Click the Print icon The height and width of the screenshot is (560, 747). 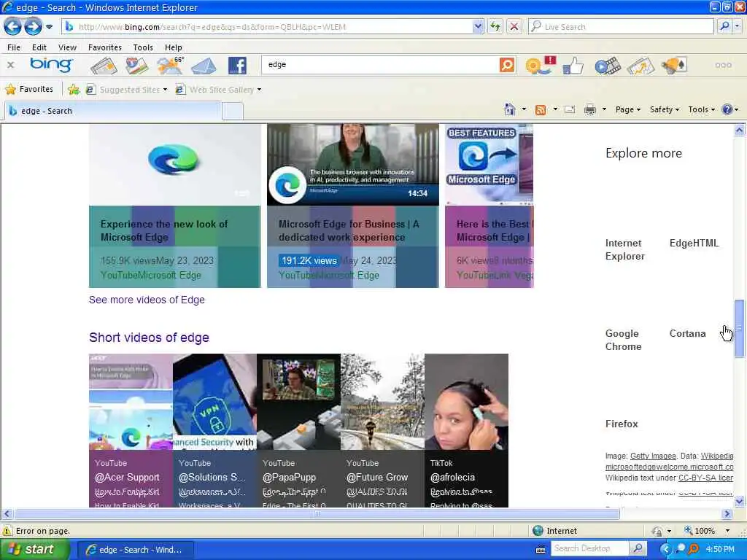[x=589, y=109]
